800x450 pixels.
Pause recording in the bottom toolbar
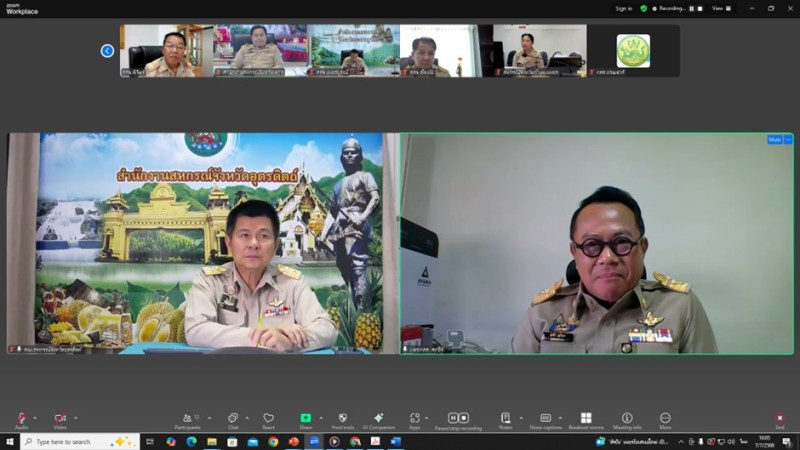[x=453, y=418]
